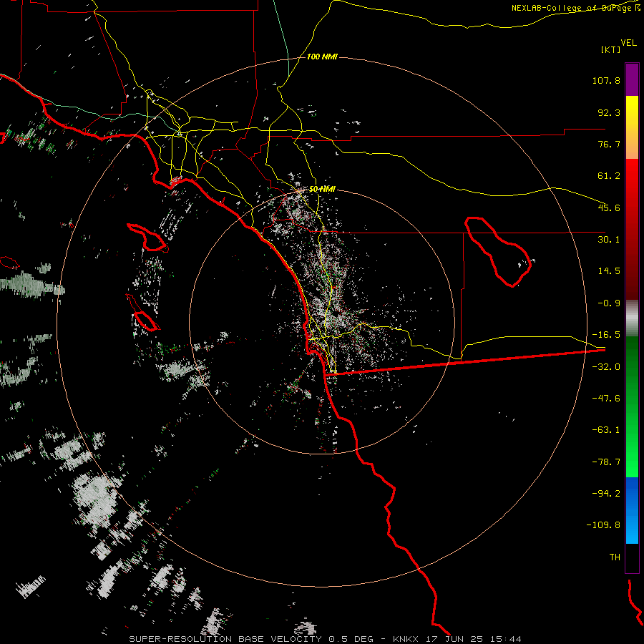Click the 61.2 scale value

click(609, 176)
